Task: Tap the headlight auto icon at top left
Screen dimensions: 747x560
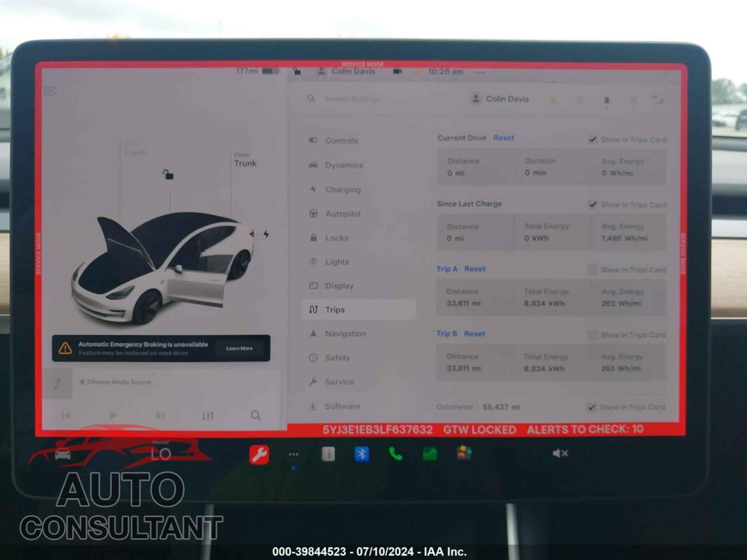Action: tap(50, 91)
